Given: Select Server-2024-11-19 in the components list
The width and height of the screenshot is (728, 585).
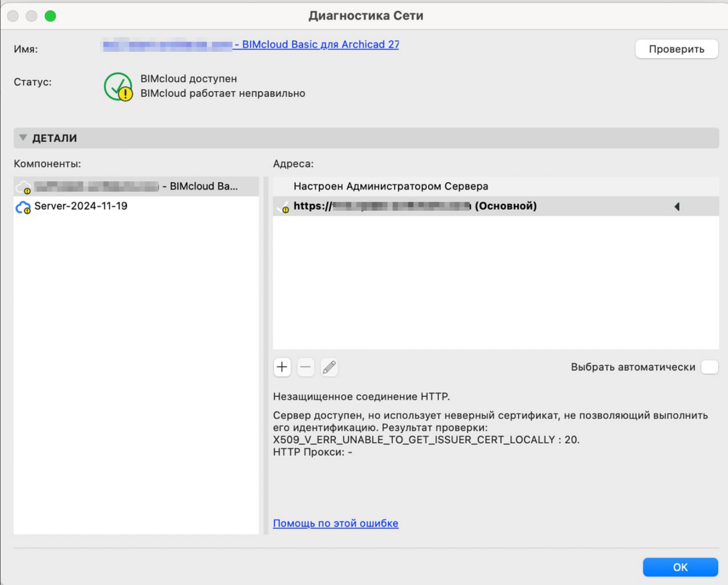Looking at the screenshot, I should [81, 206].
